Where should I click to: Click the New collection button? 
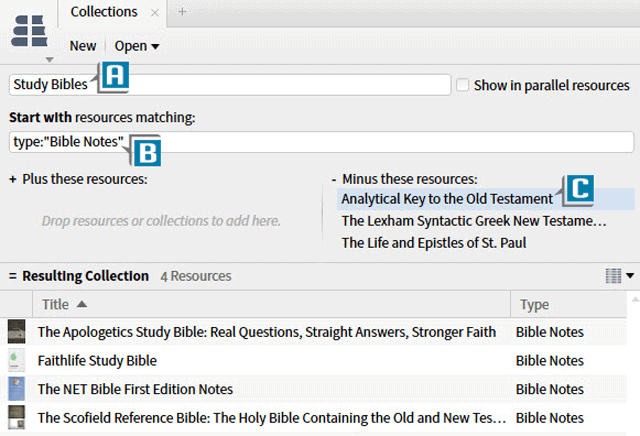pyautogui.click(x=83, y=46)
